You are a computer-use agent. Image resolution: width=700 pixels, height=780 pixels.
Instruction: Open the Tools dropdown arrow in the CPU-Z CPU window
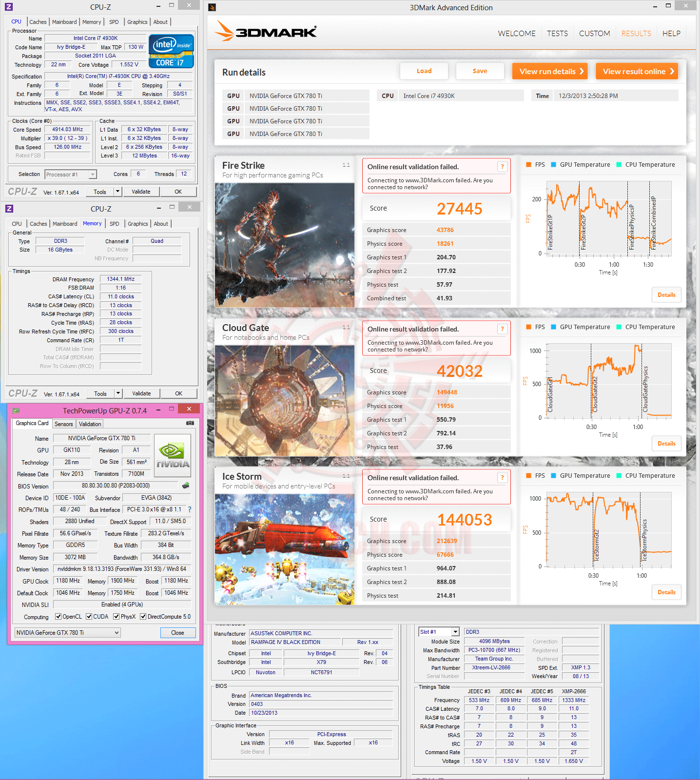tap(117, 192)
